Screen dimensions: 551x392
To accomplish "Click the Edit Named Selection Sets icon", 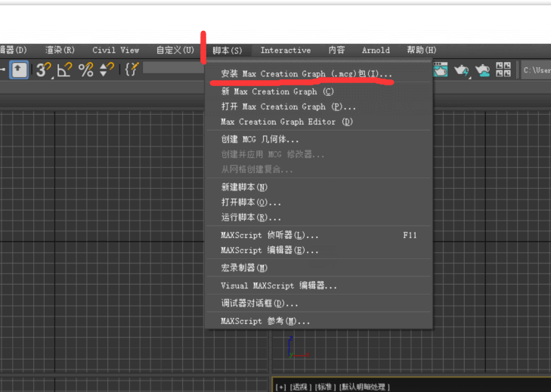I will point(132,69).
